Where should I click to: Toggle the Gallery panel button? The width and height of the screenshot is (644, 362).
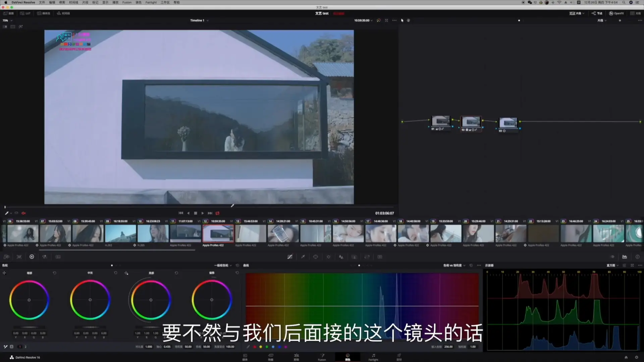click(8, 13)
